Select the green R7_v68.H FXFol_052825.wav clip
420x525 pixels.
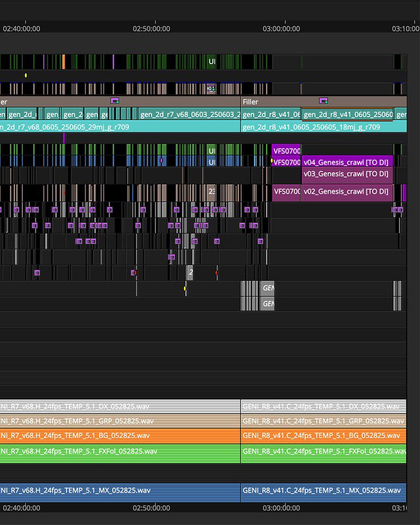[x=120, y=453]
